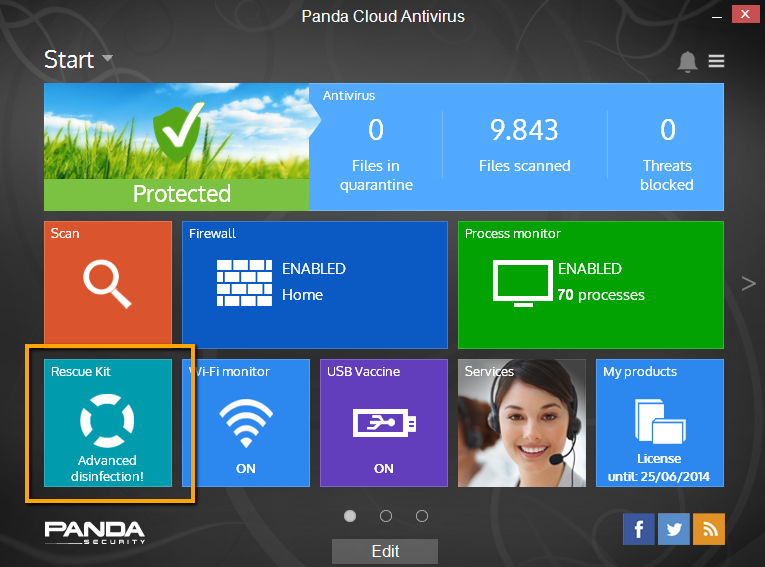Close the Panda Cloud Antivirus window
Image resolution: width=765 pixels, height=567 pixels.
click(745, 15)
